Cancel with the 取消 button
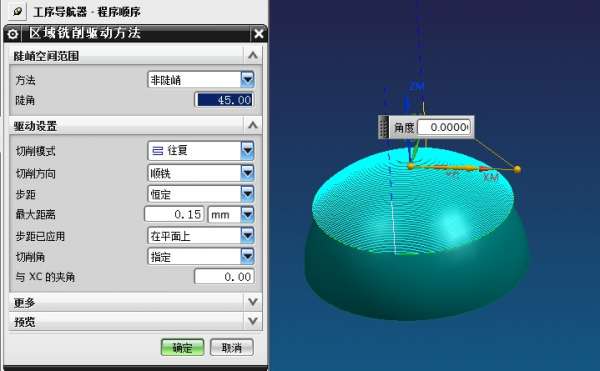Image resolution: width=600 pixels, height=371 pixels. tap(232, 347)
